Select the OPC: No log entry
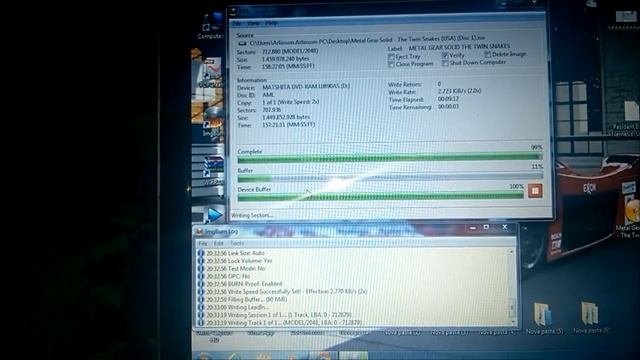Image resolution: width=640 pixels, height=360 pixels. click(228, 276)
